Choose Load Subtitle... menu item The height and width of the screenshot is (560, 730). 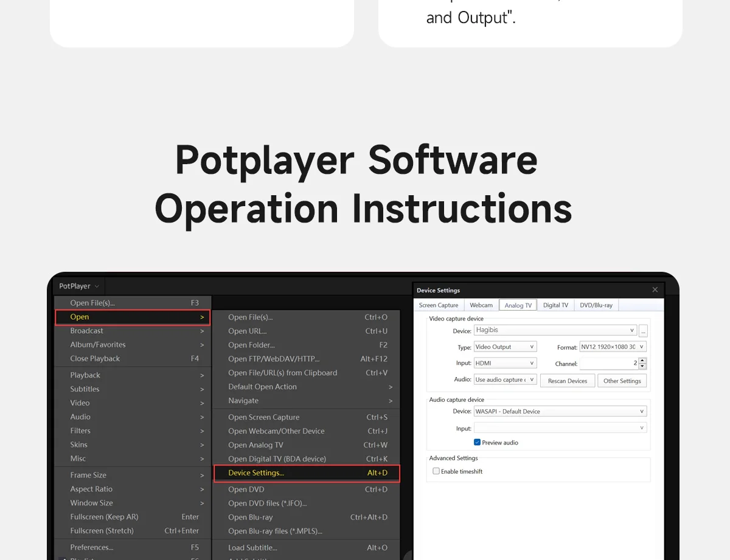click(307, 548)
